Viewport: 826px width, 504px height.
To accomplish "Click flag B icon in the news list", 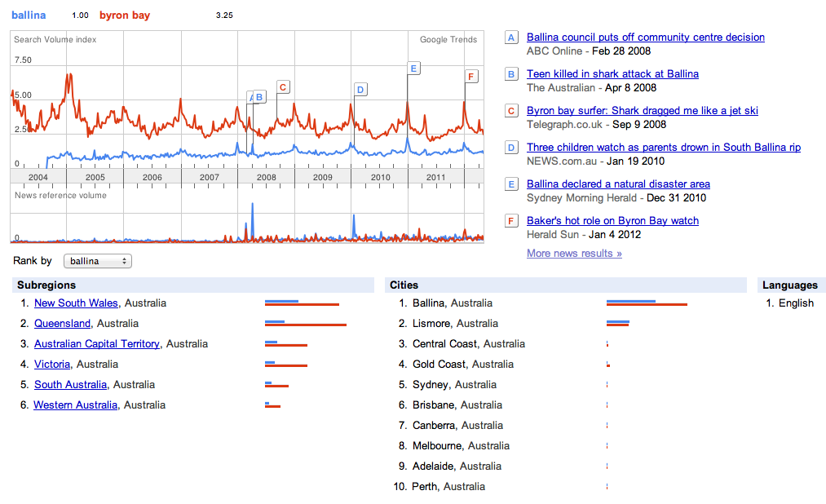I will [511, 74].
